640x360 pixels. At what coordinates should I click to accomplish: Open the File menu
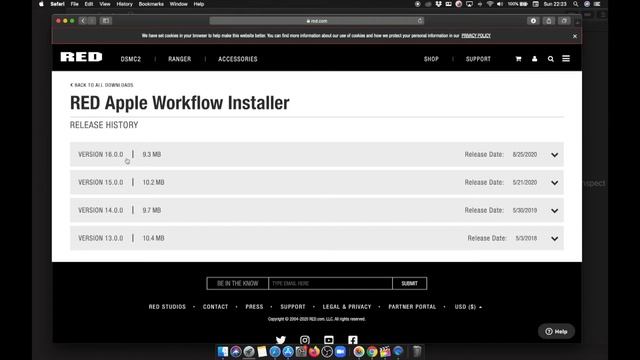coord(74,4)
